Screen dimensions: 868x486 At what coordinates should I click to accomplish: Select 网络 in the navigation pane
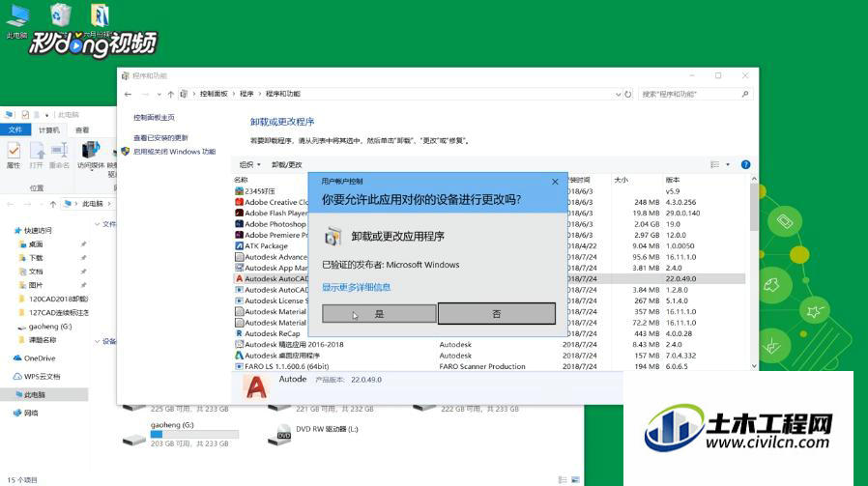click(x=31, y=413)
